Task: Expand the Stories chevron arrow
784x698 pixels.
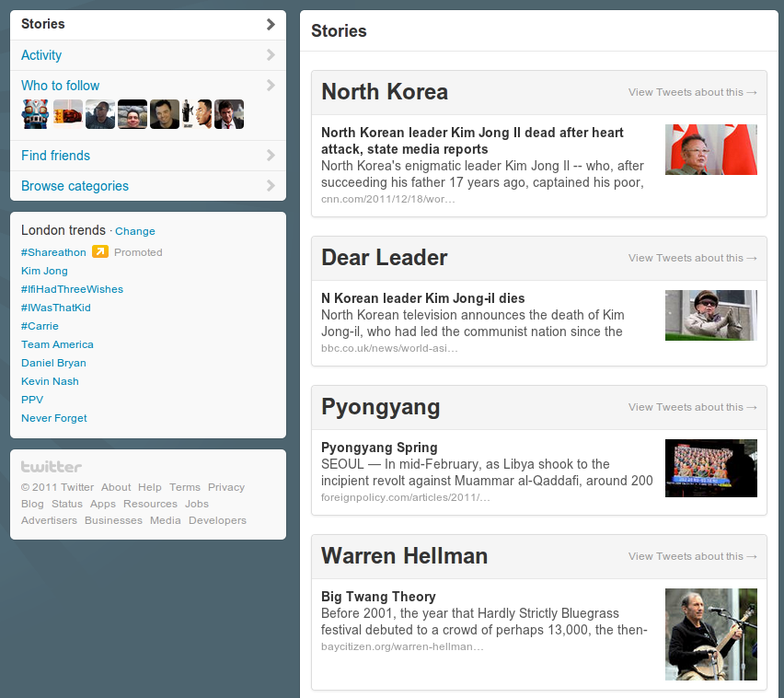Action: point(271,24)
